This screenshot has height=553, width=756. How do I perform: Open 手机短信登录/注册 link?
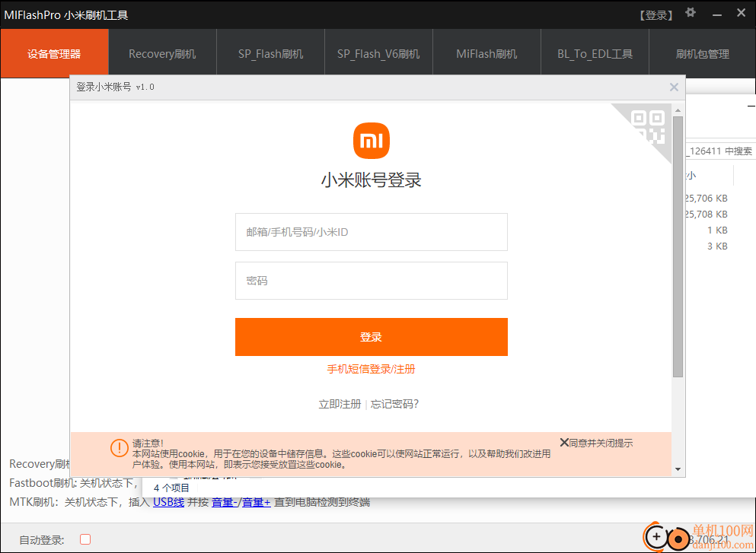coord(372,370)
